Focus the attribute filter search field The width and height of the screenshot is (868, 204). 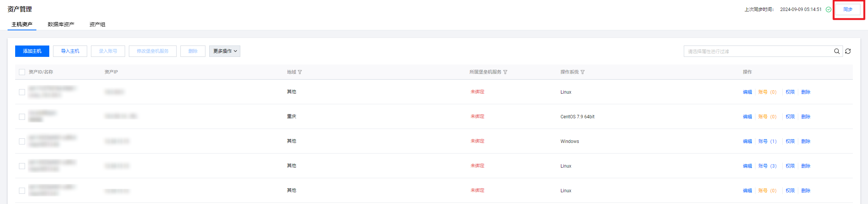(758, 51)
